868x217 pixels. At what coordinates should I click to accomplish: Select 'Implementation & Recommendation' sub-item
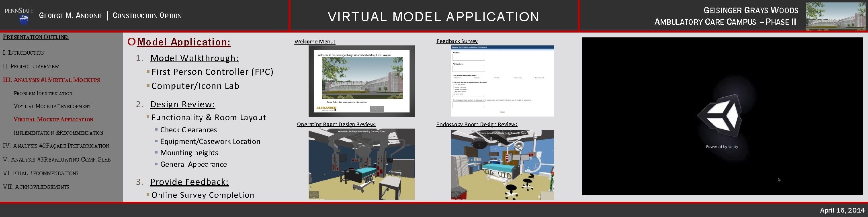tap(59, 133)
